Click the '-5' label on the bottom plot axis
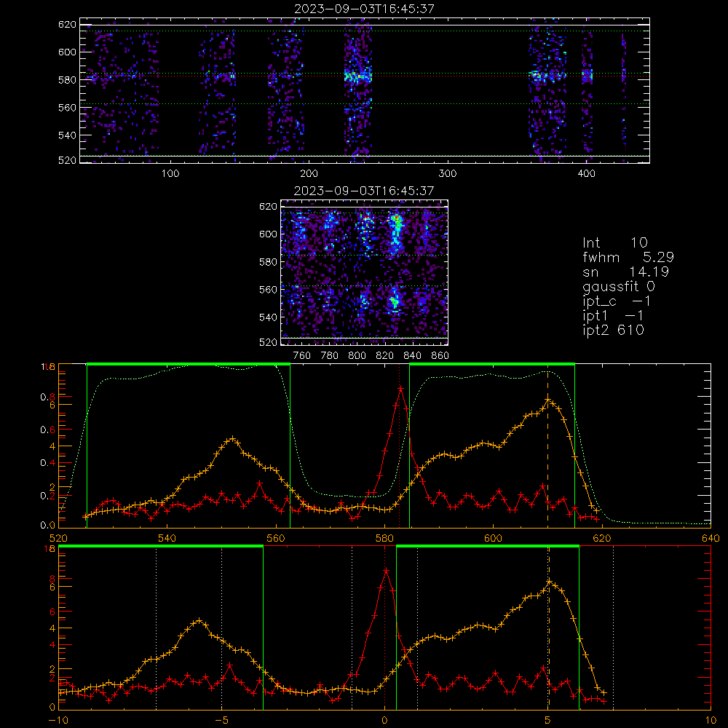728x728 pixels. click(x=221, y=721)
